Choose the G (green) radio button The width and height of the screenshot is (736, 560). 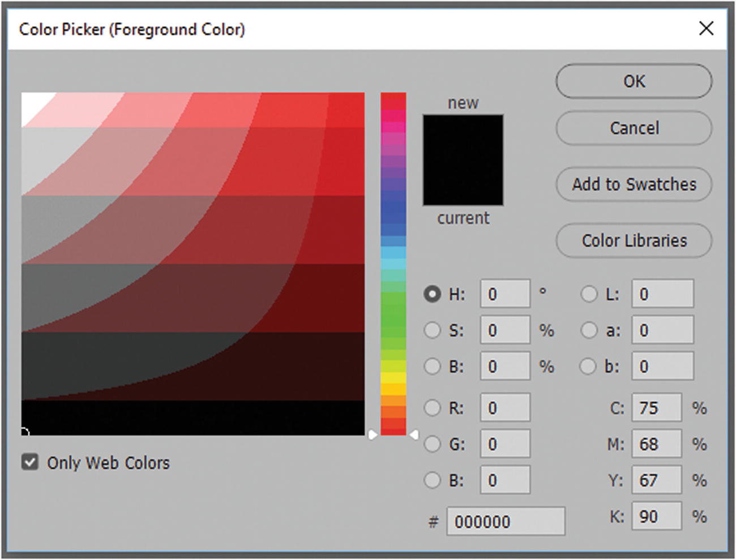click(432, 444)
